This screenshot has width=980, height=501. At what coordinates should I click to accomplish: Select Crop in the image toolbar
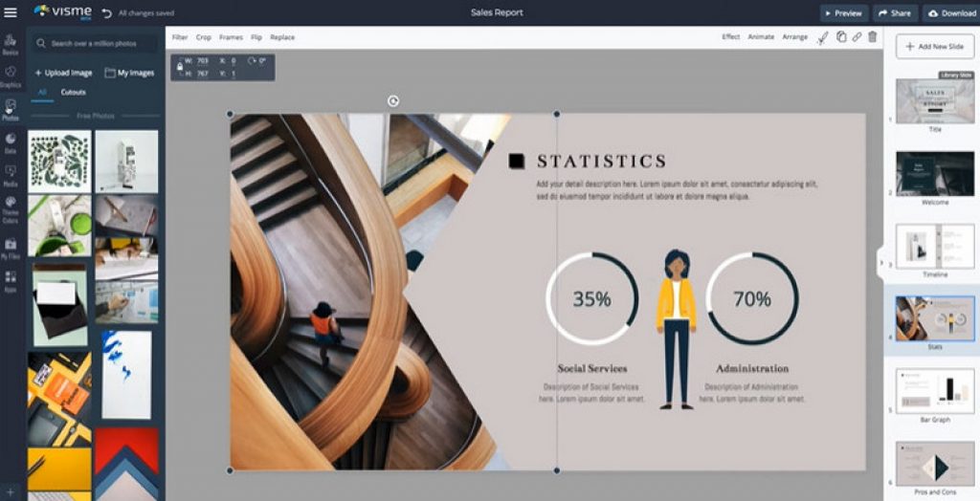click(204, 37)
